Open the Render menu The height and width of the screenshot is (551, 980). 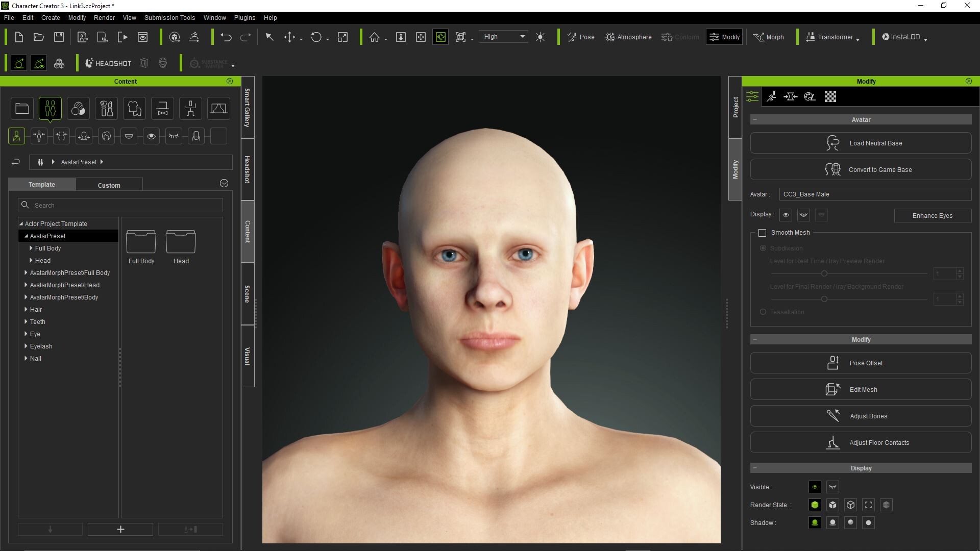104,17
